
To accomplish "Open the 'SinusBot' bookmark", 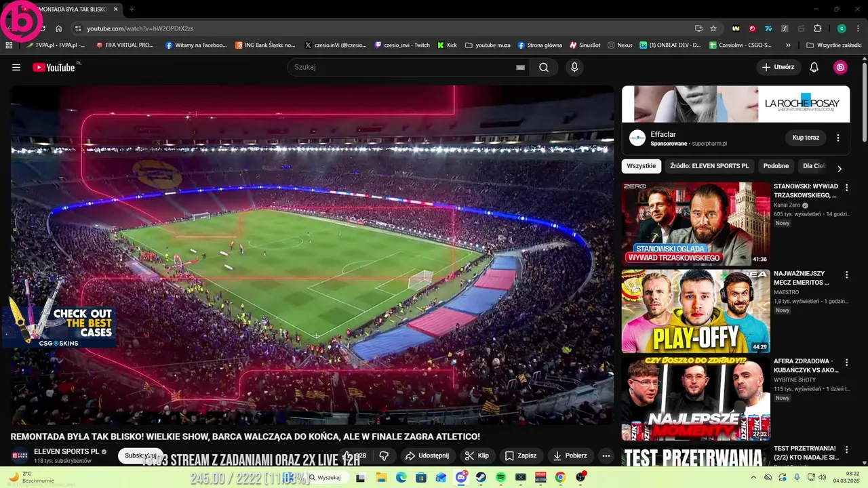I will coord(585,45).
